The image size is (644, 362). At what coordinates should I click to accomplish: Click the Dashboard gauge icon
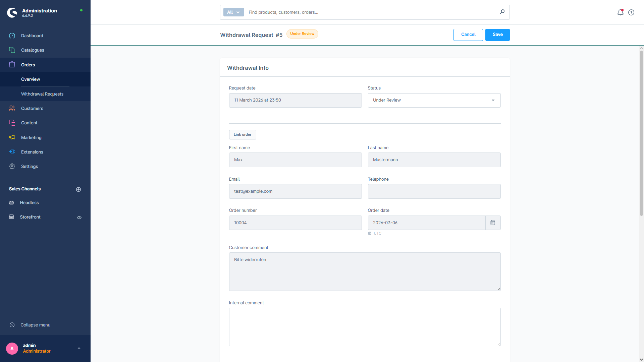point(12,36)
